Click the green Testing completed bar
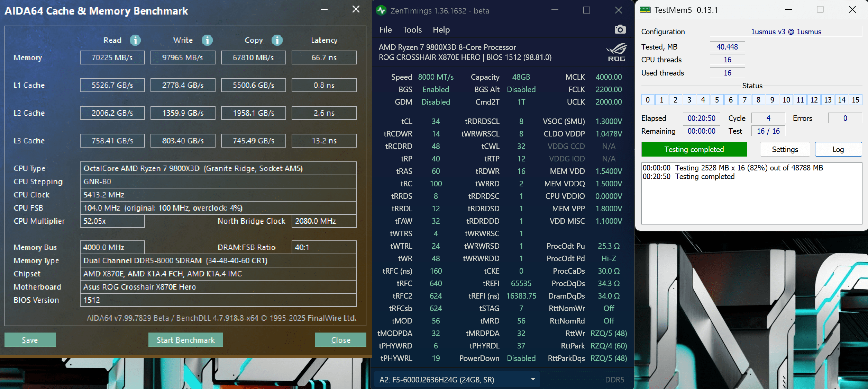 click(694, 149)
